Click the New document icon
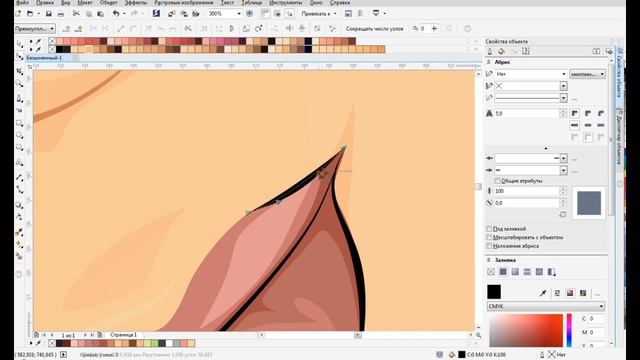This screenshot has height=360, width=640. pos(18,14)
